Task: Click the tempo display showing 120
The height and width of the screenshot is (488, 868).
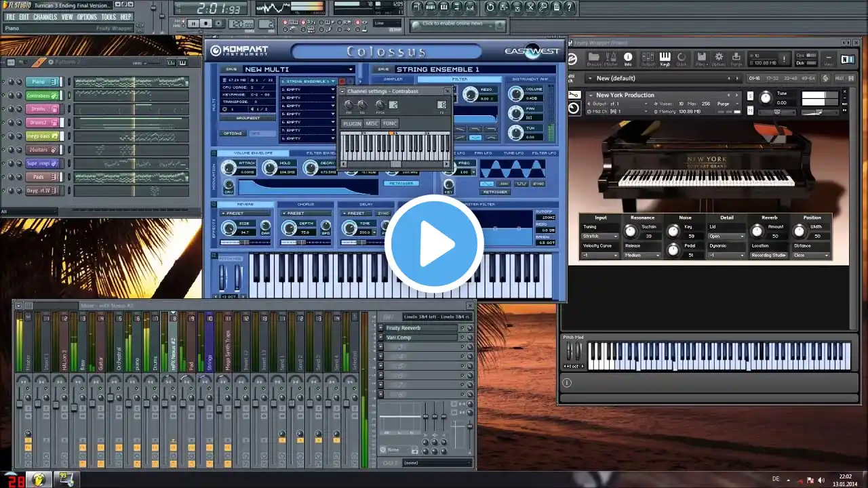Action: point(241,24)
